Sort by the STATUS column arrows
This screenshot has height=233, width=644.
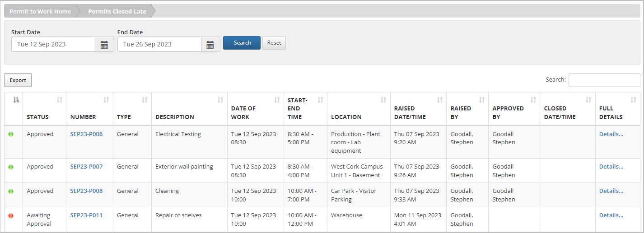point(59,100)
